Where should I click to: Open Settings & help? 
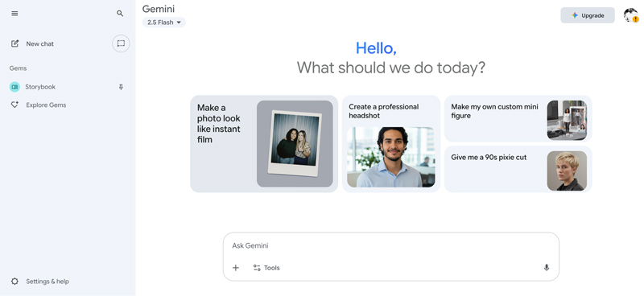(39, 282)
